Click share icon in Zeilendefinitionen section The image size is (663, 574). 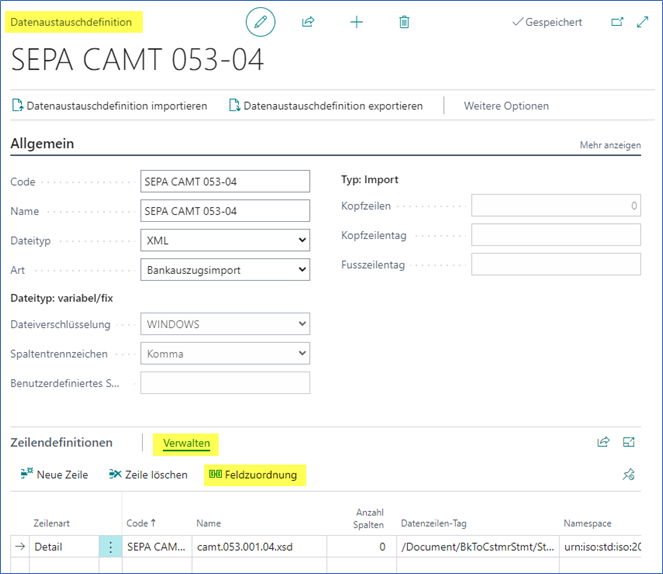(603, 442)
